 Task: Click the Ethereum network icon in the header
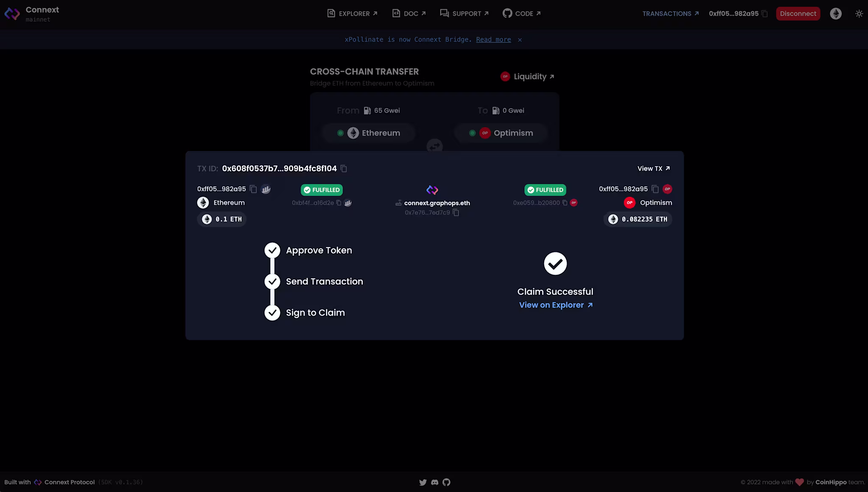[x=835, y=14]
